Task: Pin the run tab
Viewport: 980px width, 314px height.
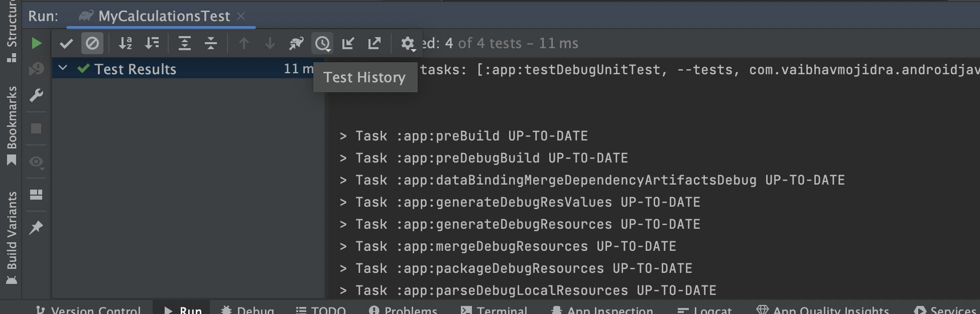Action: [x=36, y=228]
